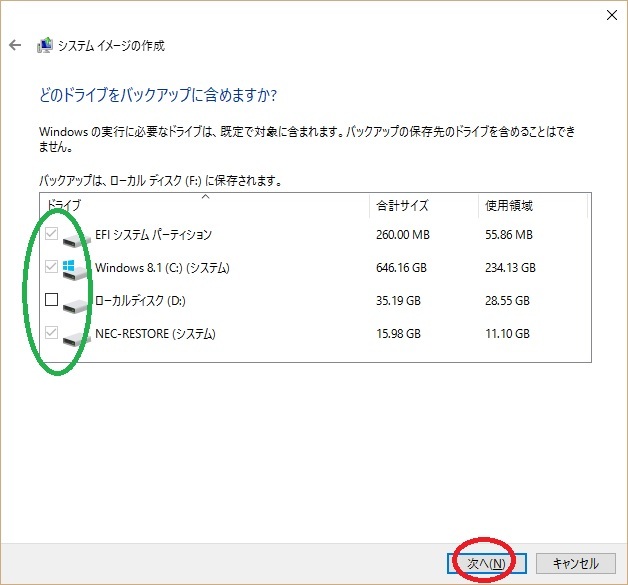Select the Windows 8.1 (C:) (システム) label
Viewport: 628px width, 585px height.
point(162,267)
